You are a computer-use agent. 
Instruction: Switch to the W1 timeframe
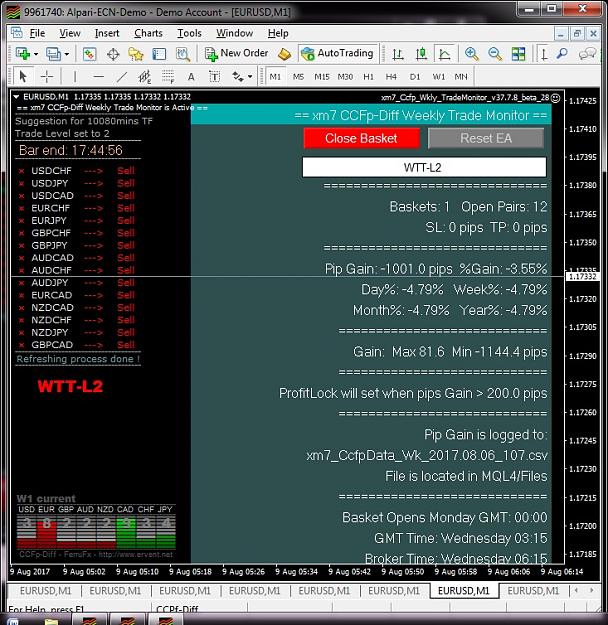point(439,77)
